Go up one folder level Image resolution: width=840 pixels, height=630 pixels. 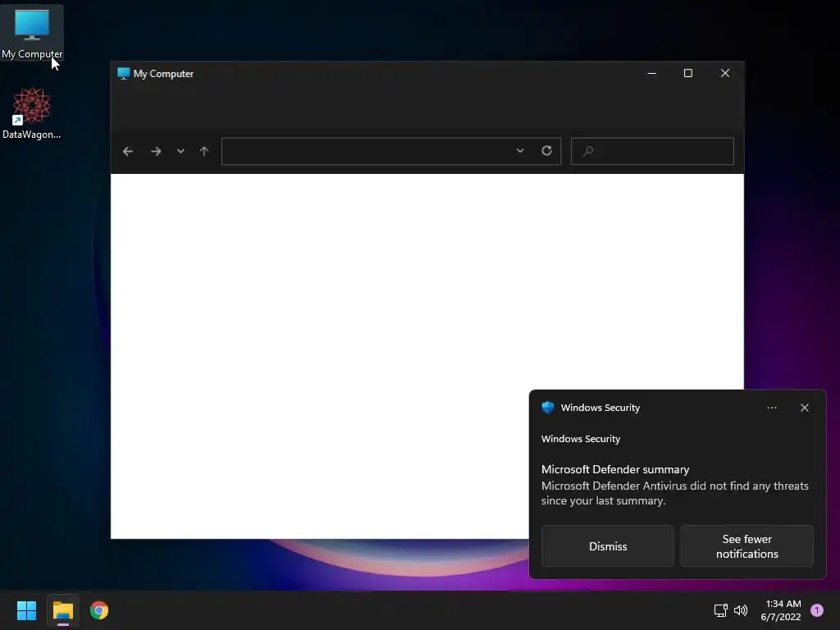(x=204, y=152)
